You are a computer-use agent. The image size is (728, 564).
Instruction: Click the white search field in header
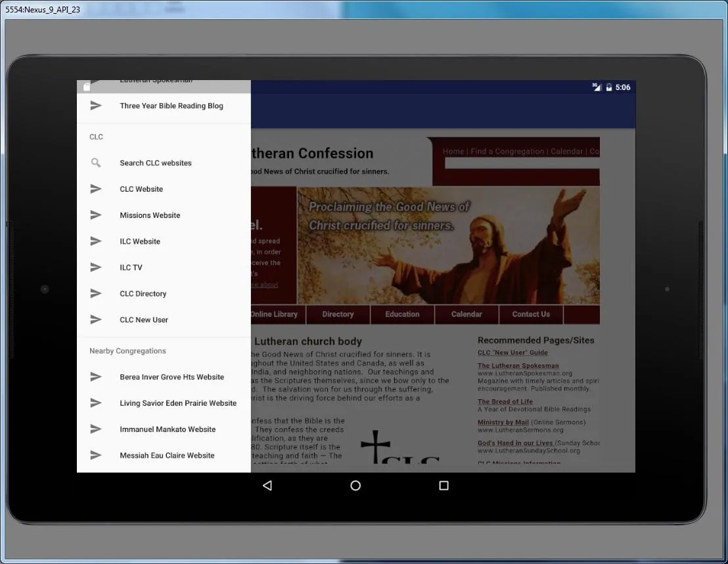click(x=522, y=163)
